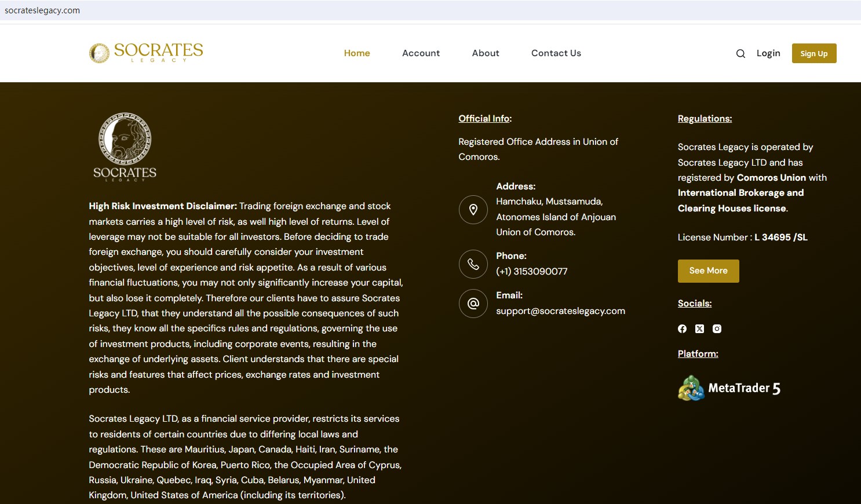Open the search magnifier icon
861x504 pixels.
click(x=740, y=54)
